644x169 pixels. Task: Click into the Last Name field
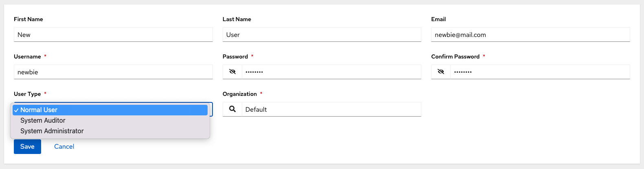point(322,35)
